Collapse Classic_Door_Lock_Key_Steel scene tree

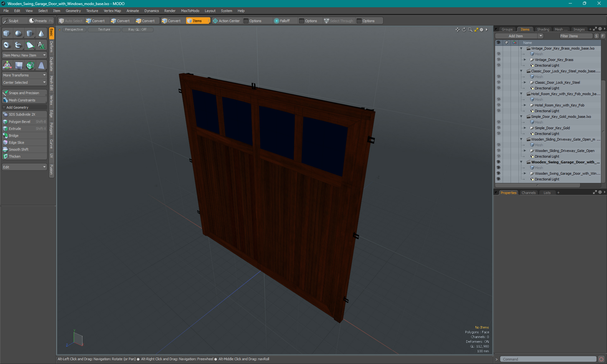[x=521, y=71]
